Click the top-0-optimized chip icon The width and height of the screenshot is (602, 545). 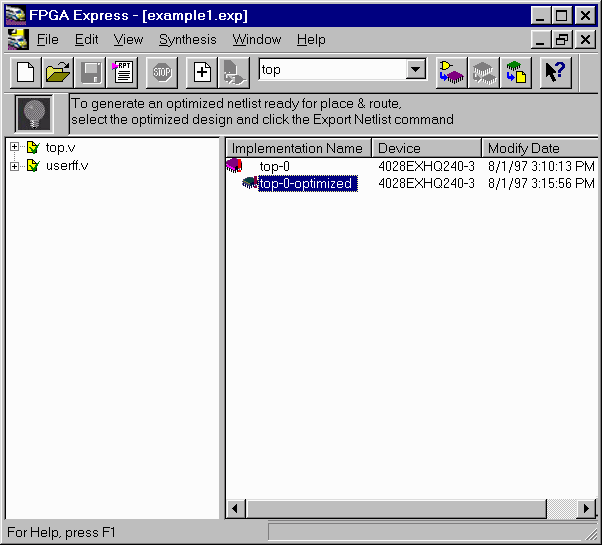pos(250,183)
